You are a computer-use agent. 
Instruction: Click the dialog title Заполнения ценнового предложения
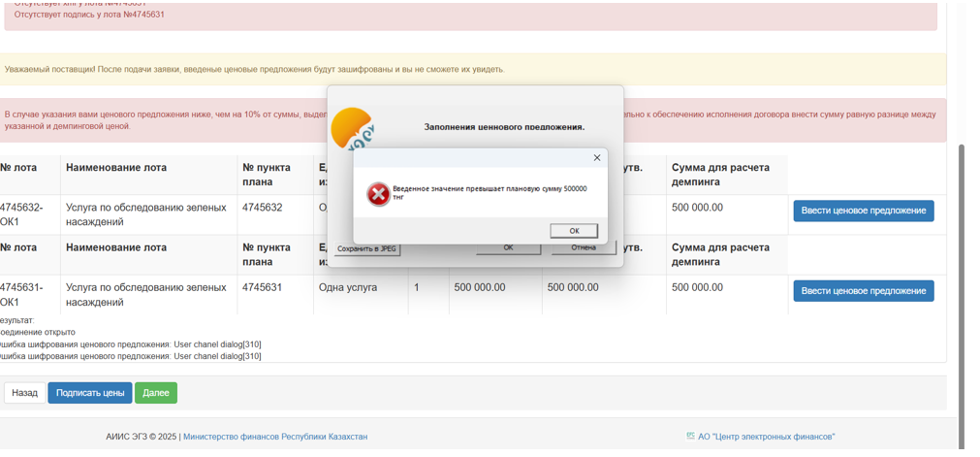tap(504, 127)
